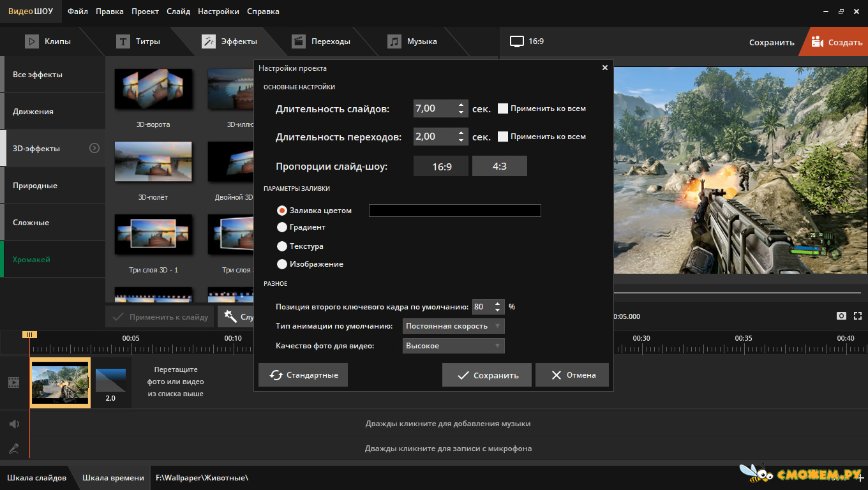Select Природные effects category
The image size is (868, 490).
[52, 186]
